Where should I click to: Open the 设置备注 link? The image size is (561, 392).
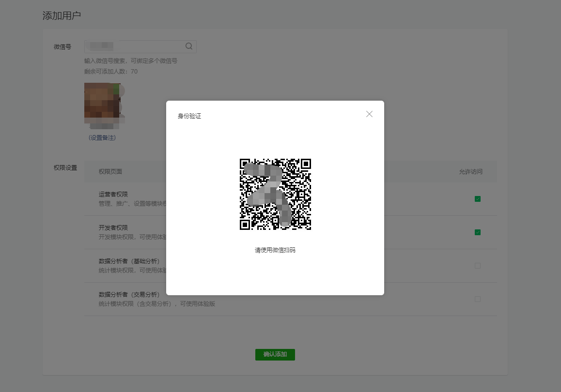point(102,137)
